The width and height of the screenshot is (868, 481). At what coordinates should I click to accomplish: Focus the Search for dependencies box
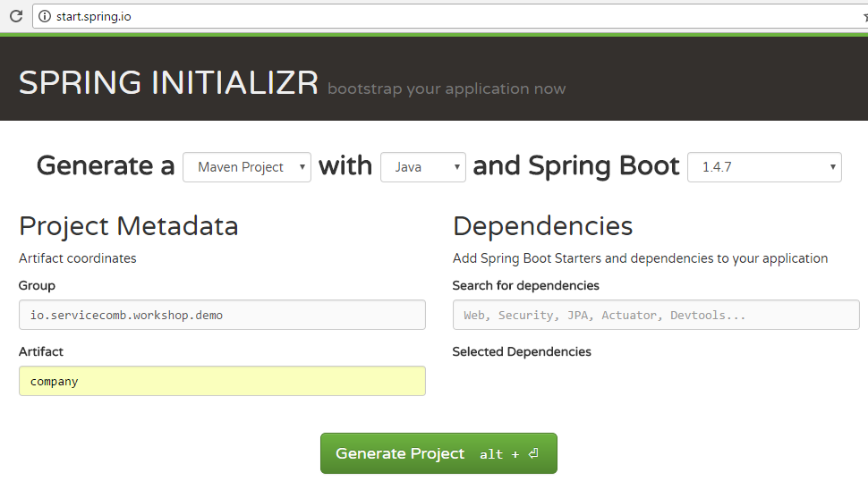click(655, 315)
